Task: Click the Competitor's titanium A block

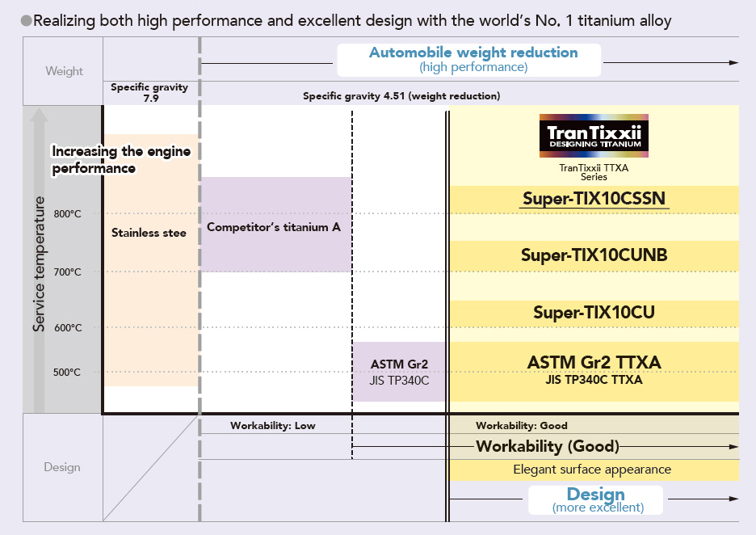Action: (x=275, y=226)
